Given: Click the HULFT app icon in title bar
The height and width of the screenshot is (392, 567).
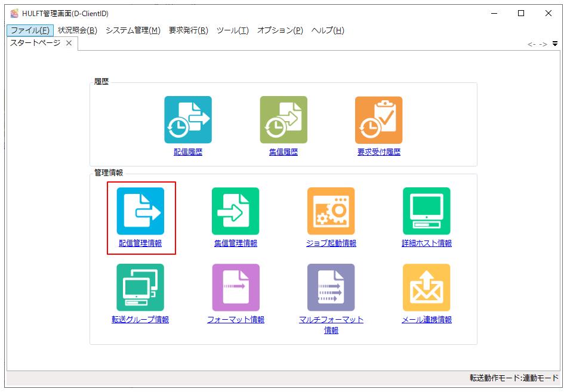Looking at the screenshot, I should [x=14, y=13].
